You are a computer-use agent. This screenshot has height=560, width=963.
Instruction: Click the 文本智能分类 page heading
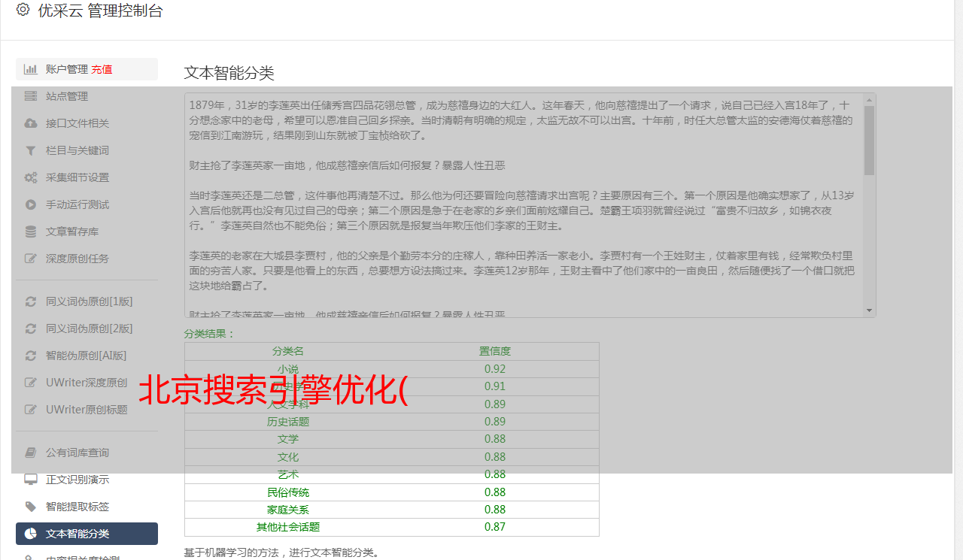point(229,73)
